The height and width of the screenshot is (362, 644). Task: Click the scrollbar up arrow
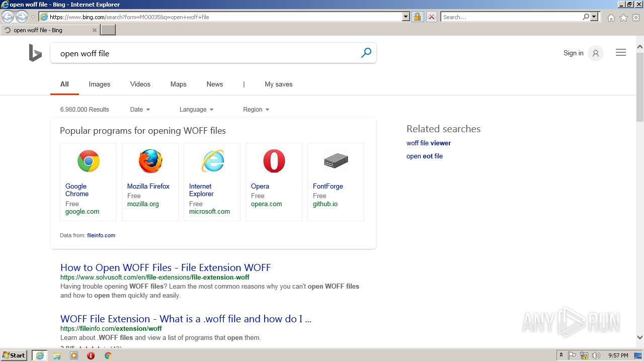(640, 47)
